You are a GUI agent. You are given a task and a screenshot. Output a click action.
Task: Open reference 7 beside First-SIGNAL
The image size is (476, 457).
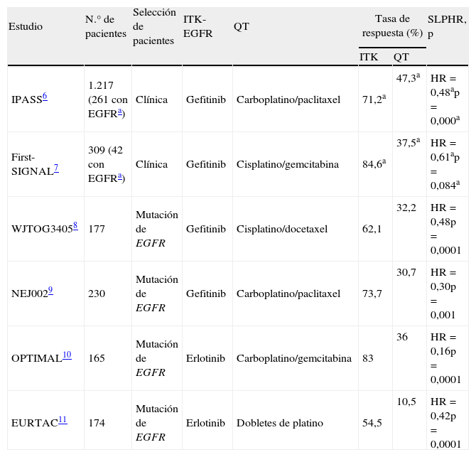click(56, 167)
